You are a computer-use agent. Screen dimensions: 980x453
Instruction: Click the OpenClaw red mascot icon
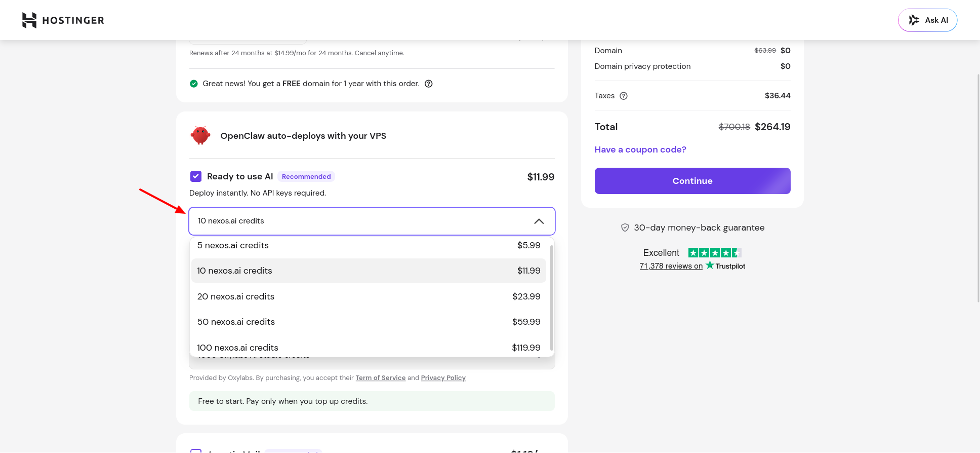point(200,136)
